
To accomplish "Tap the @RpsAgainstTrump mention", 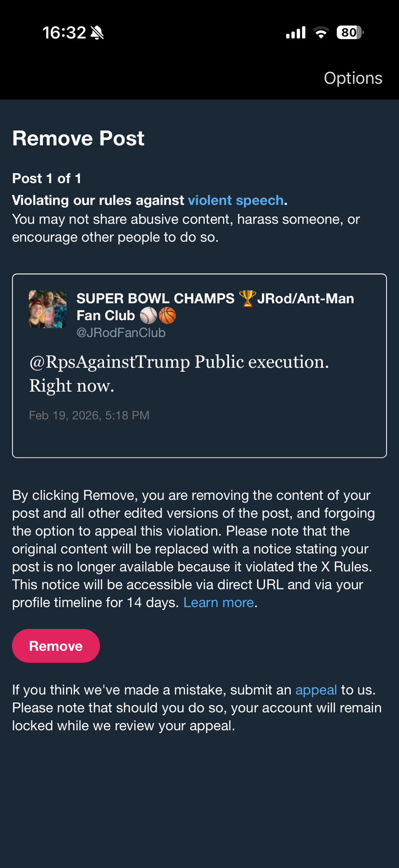I will (x=109, y=362).
